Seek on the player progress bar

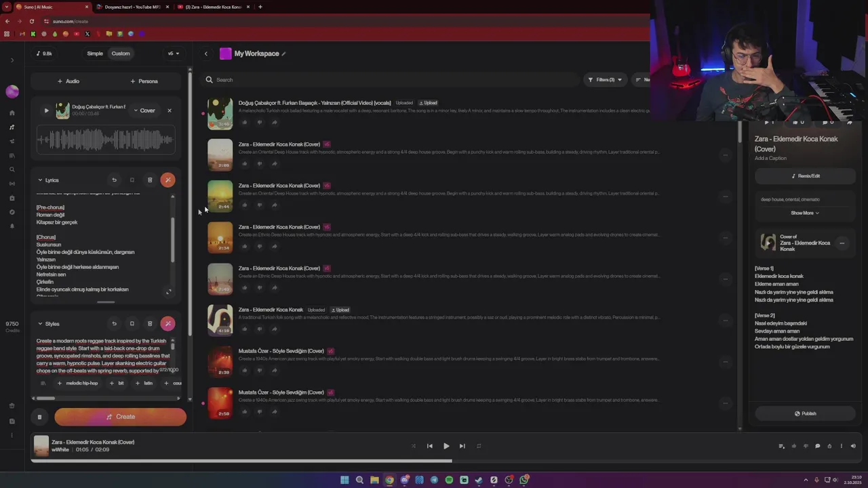tap(448, 461)
